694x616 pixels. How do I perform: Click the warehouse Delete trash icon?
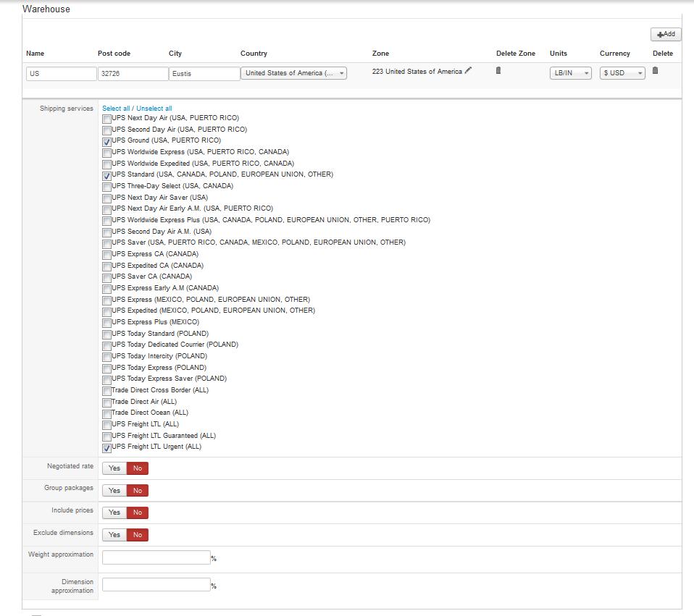click(x=655, y=70)
